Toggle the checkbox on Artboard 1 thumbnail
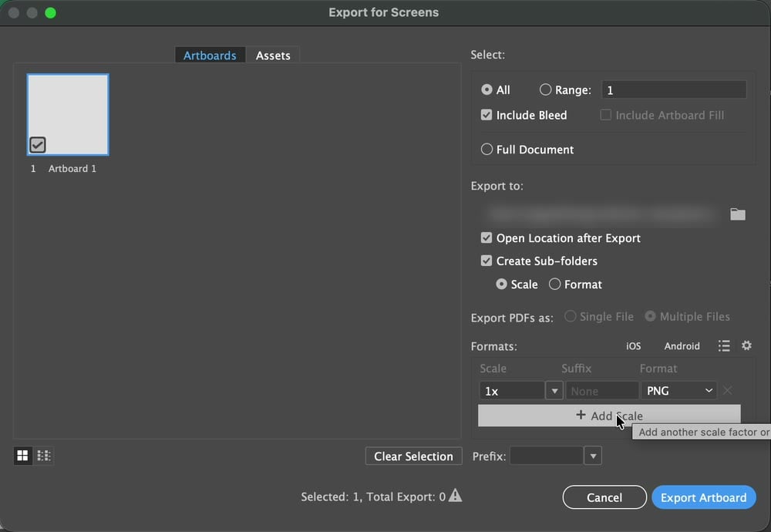Viewport: 771px width, 532px height. (x=37, y=144)
